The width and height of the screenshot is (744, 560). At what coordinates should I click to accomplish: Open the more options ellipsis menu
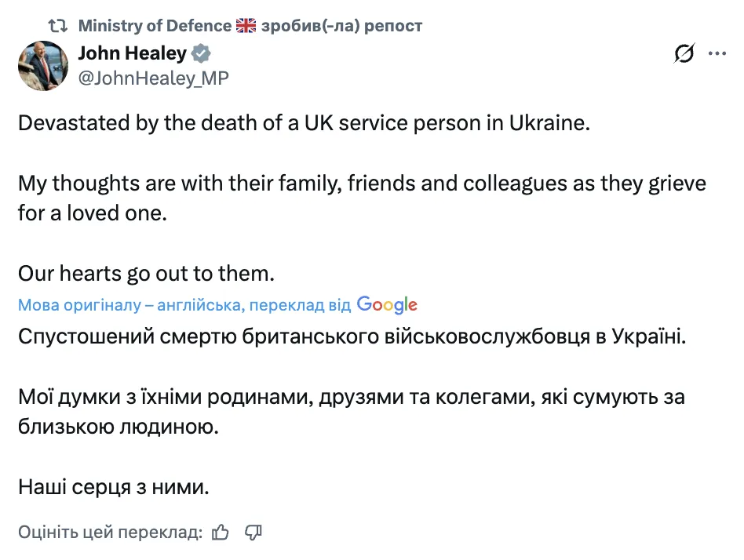tap(717, 53)
